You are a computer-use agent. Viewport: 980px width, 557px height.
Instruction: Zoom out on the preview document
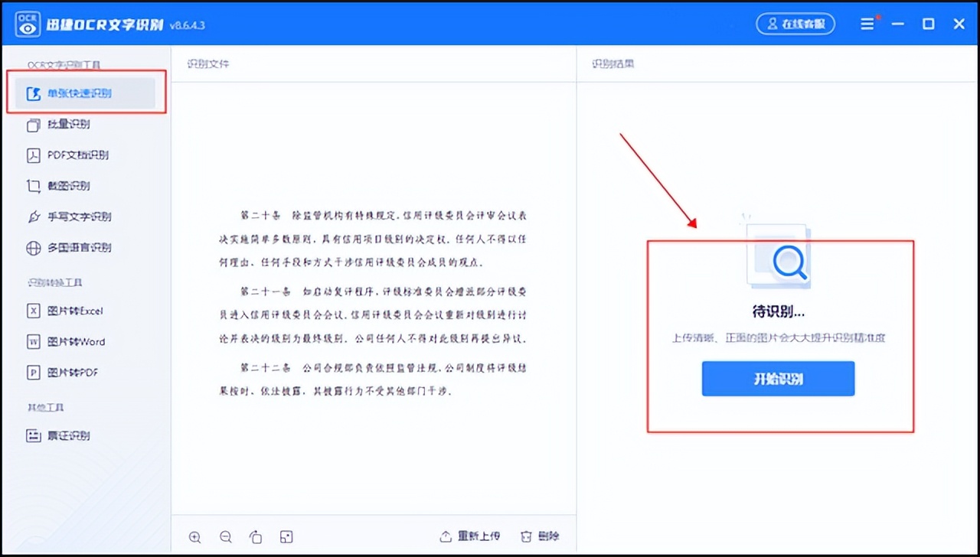[225, 536]
